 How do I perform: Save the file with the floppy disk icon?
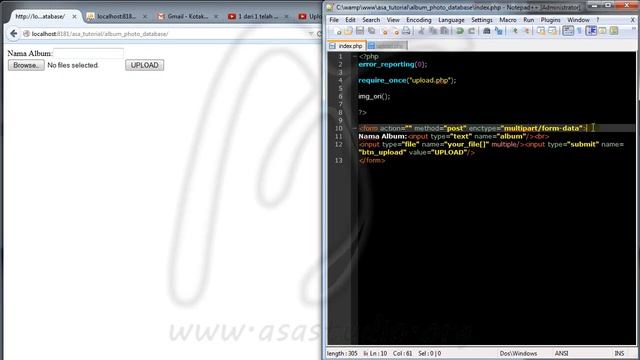[x=360, y=31]
